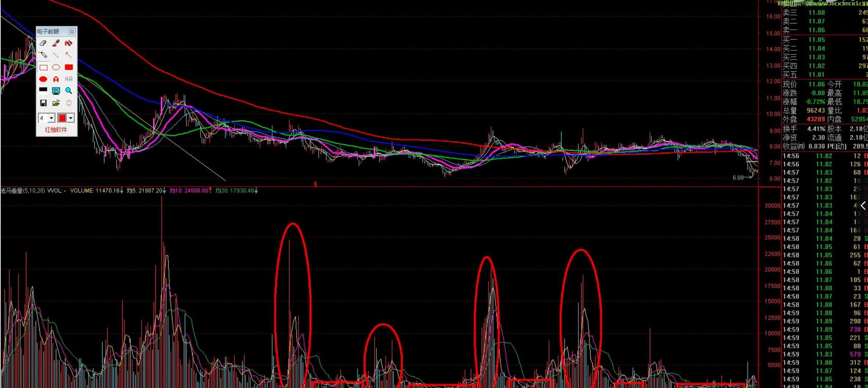Image resolution: width=868 pixels, height=388 pixels.
Task: Select the eraser tool
Action: [x=43, y=43]
